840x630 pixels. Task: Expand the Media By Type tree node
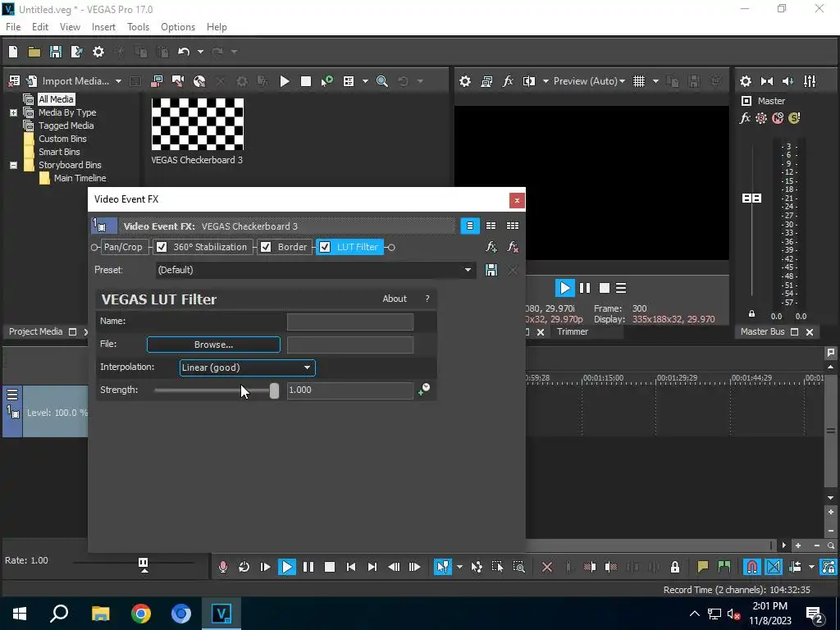(x=13, y=112)
